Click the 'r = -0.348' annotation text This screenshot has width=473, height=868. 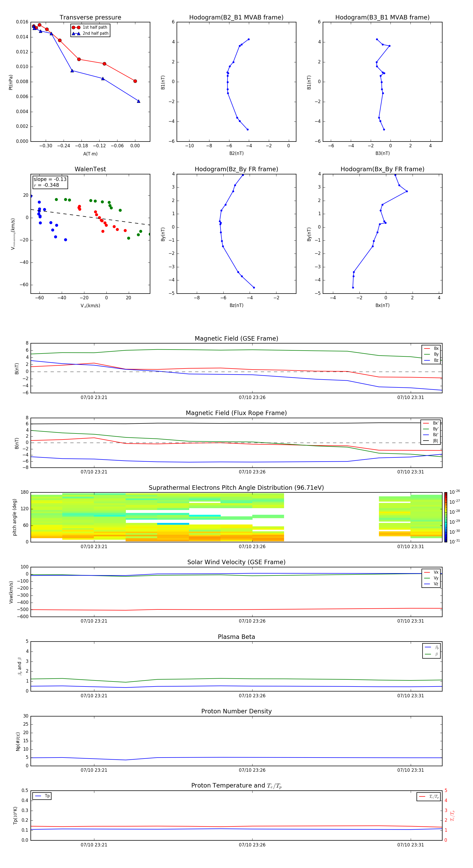click(x=47, y=185)
